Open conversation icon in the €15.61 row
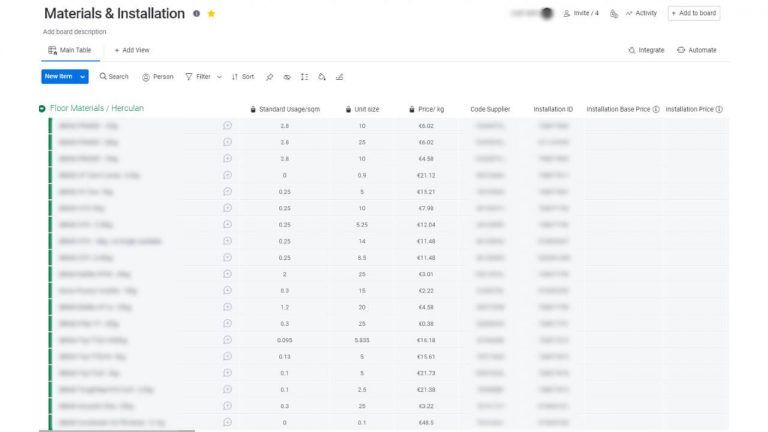This screenshot has height=432, width=768. (x=227, y=356)
